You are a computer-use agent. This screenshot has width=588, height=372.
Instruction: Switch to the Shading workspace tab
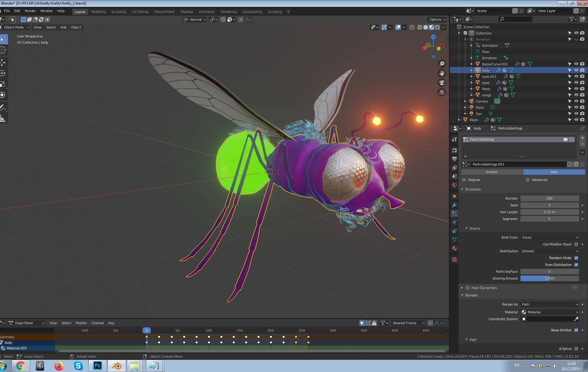(x=187, y=11)
